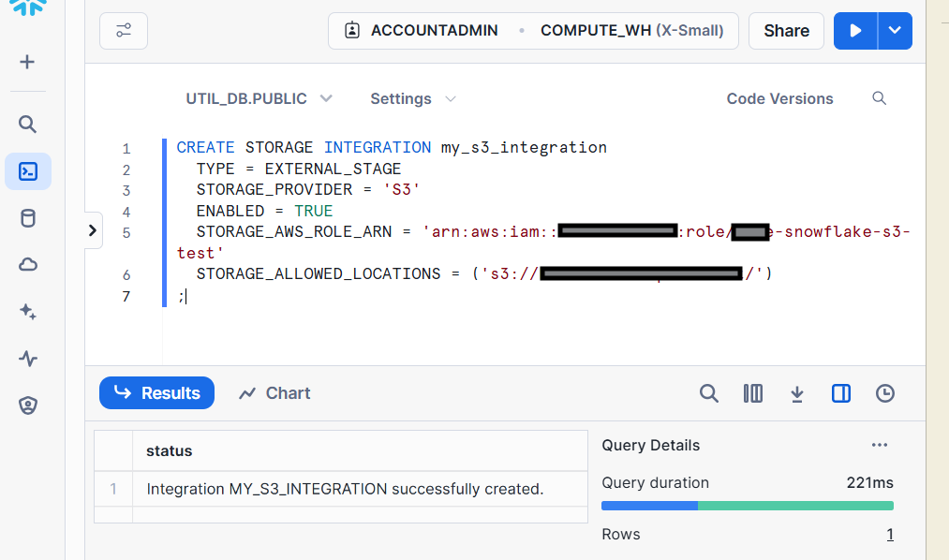Open the sidebar Search icon
Screen dimensions: 949x560
point(27,124)
